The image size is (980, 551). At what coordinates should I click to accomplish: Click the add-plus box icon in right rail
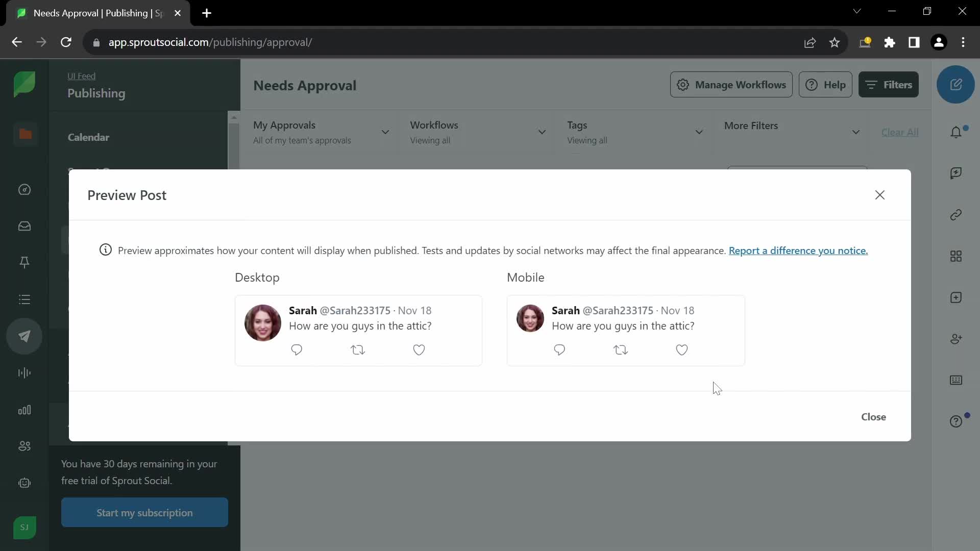click(x=956, y=297)
